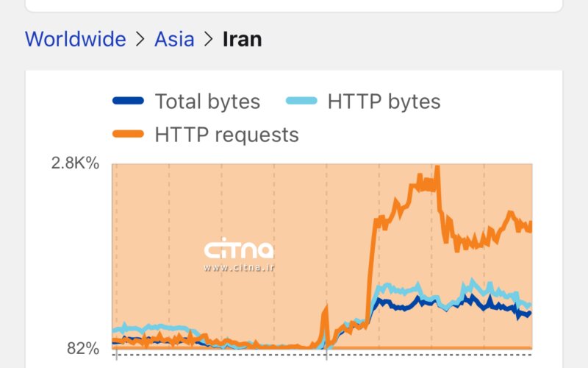Screen dimensions: 588x368
Task: Hide the Total bytes series label
Action: click(207, 102)
